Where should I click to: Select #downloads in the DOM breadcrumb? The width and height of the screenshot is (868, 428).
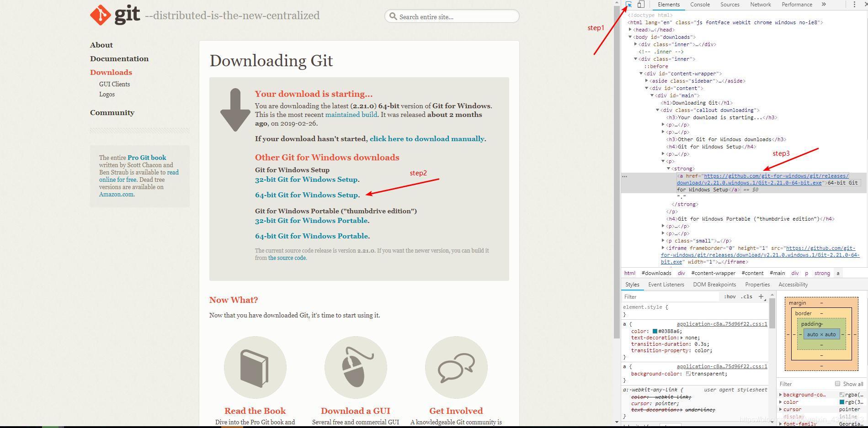pos(656,273)
